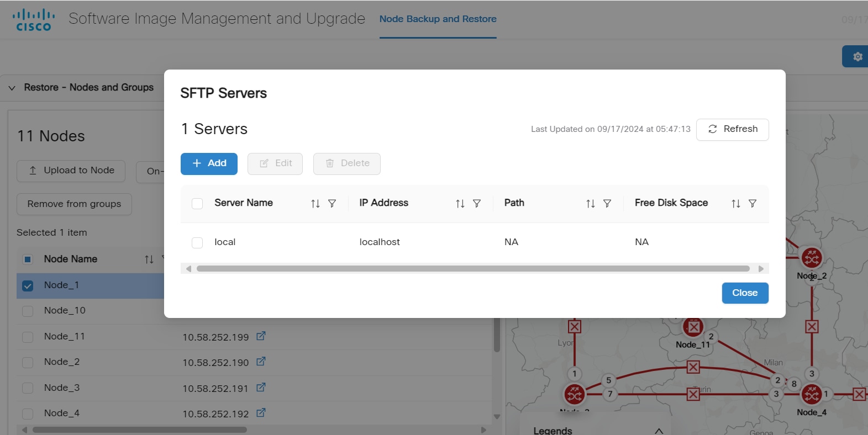Click Upload to Node button

[71, 171]
